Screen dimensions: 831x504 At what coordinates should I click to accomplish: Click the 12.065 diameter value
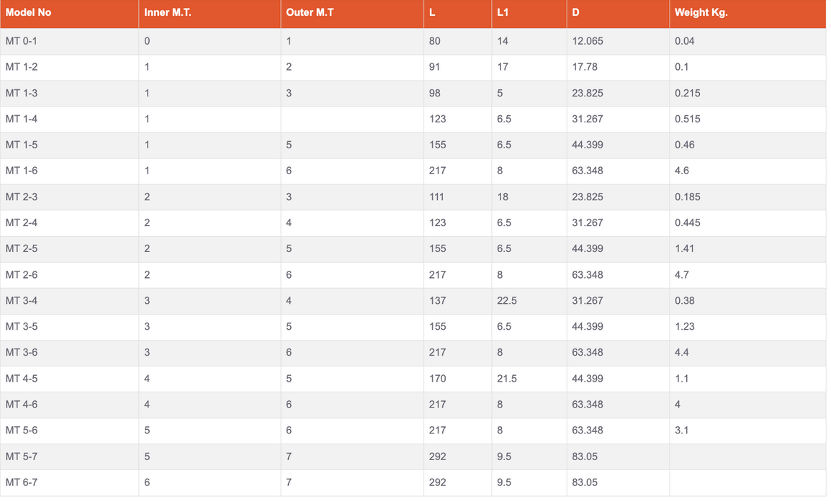588,41
